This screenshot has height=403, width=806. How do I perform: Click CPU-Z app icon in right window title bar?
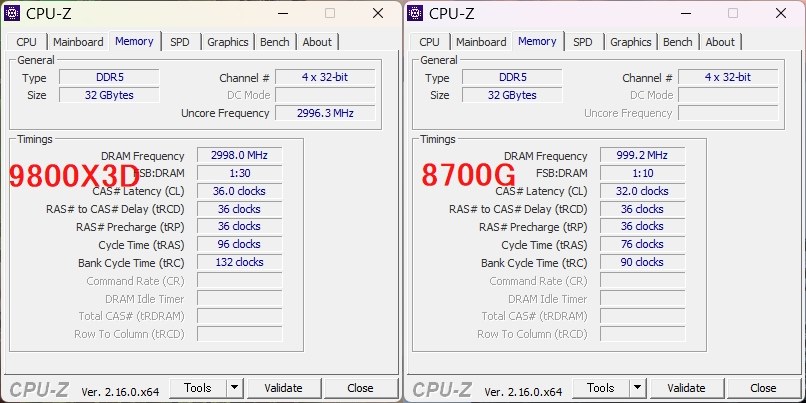coord(415,13)
